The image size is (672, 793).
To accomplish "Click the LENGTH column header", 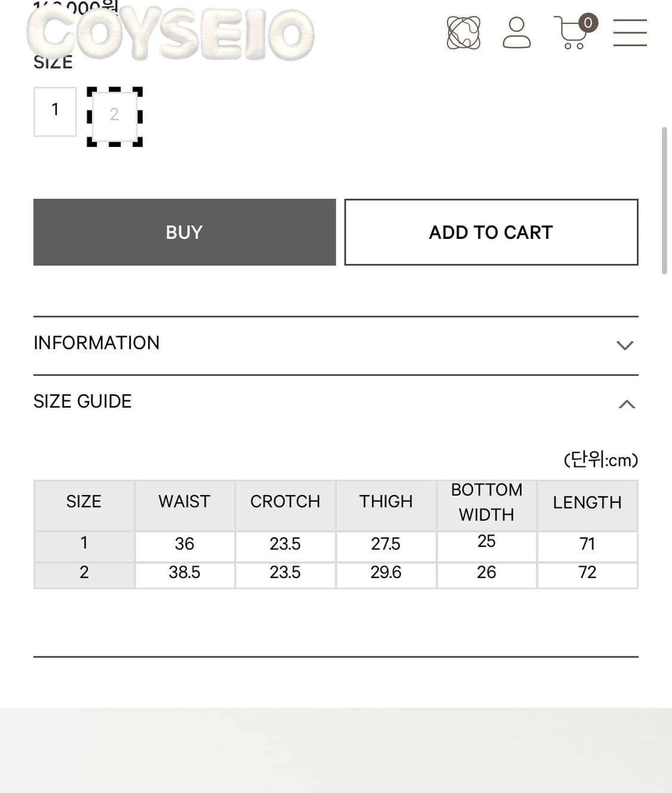I will point(587,502).
